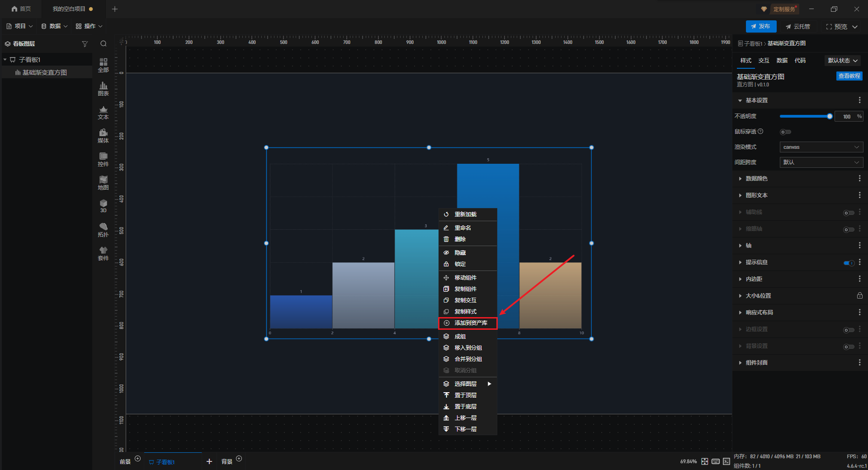Open the 地图 (map) component category
868x470 pixels.
(103, 183)
